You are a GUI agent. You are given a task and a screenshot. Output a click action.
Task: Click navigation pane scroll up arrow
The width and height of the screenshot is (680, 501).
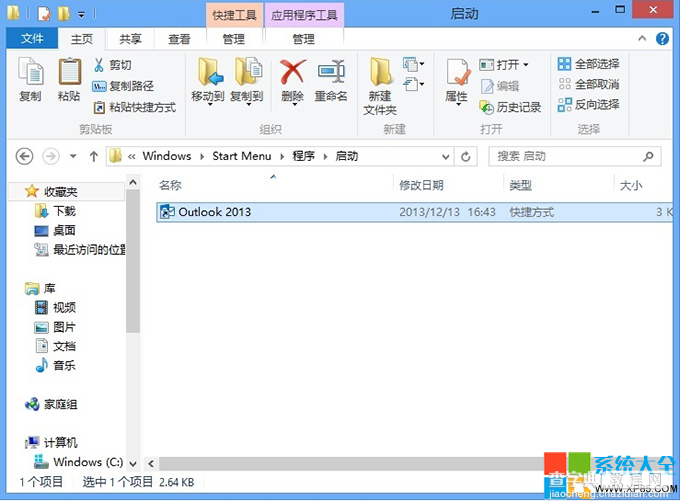pyautogui.click(x=133, y=182)
